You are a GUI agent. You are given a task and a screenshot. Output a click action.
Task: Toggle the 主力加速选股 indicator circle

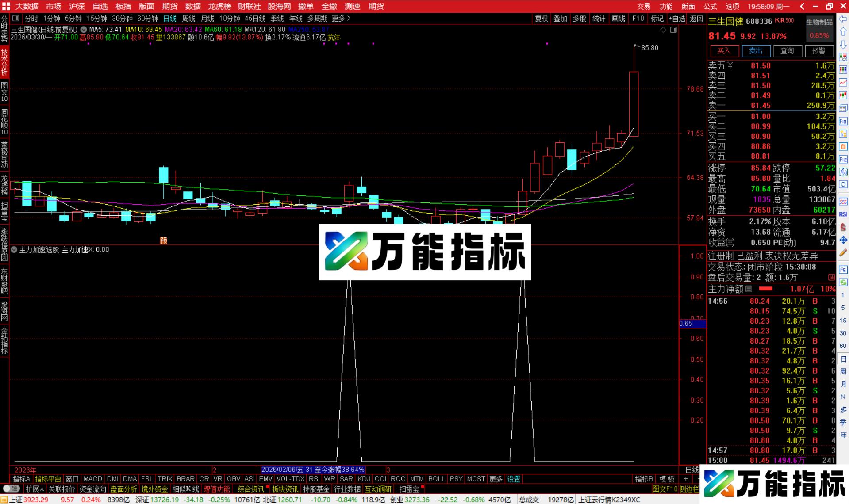click(x=14, y=249)
